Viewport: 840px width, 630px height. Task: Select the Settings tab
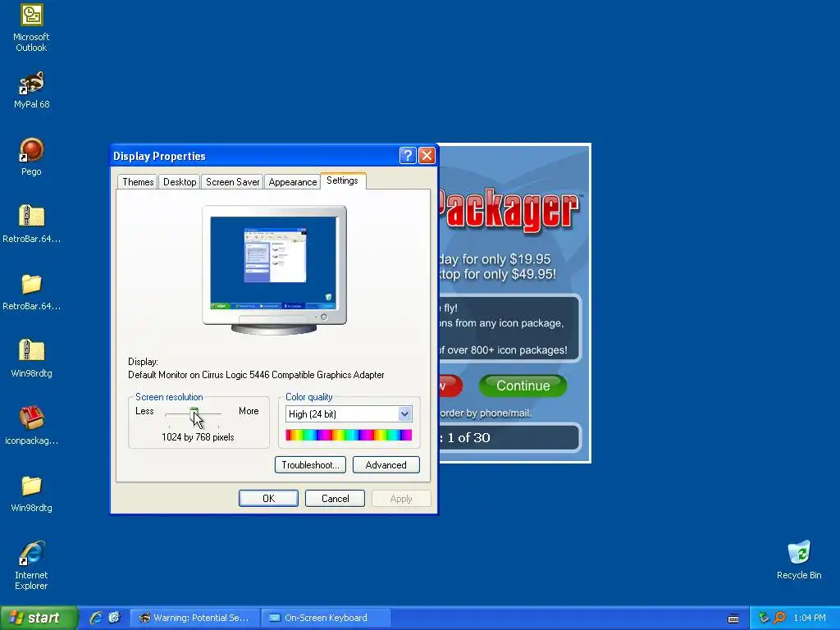(x=342, y=180)
